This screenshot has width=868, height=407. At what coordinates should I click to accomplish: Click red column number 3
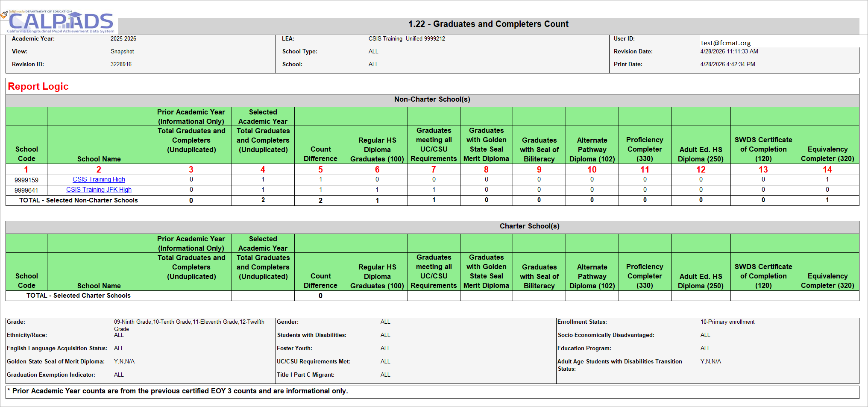coord(191,170)
